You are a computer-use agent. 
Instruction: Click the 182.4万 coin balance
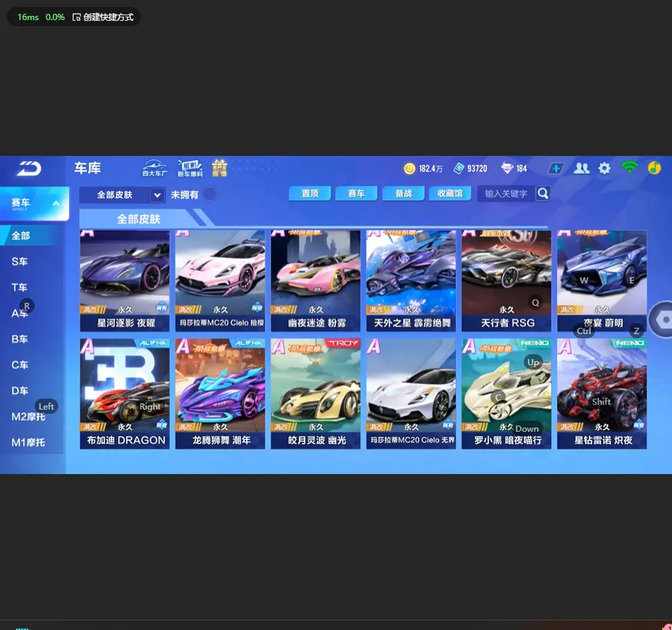coord(431,168)
